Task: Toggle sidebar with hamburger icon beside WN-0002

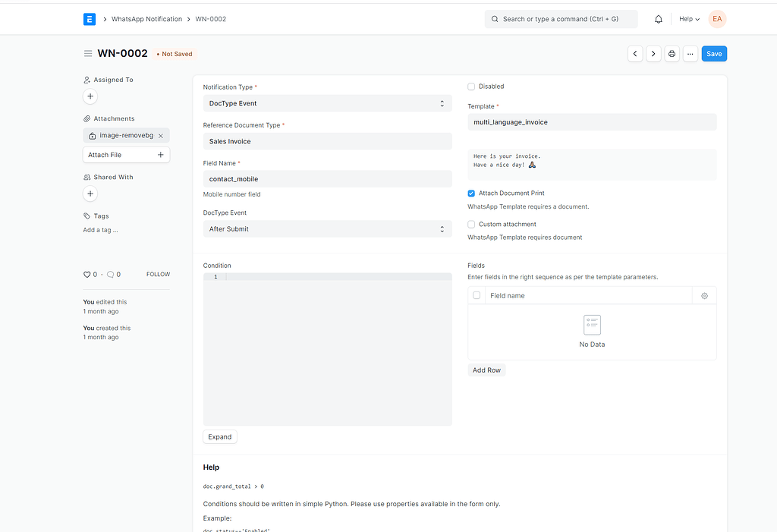Action: (88, 54)
